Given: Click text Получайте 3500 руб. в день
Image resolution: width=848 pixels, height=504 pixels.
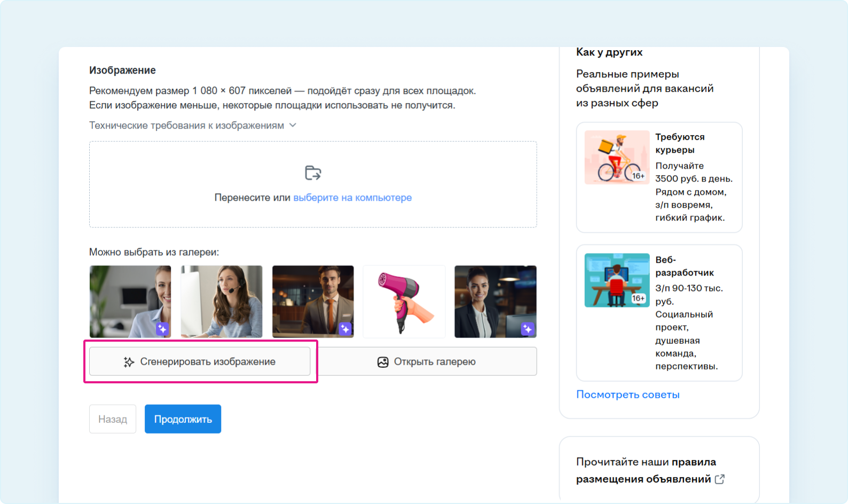Looking at the screenshot, I should point(694,172).
